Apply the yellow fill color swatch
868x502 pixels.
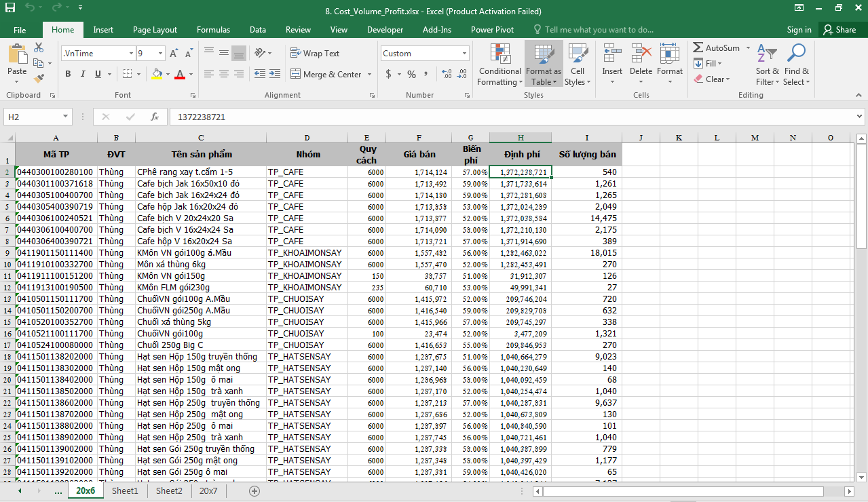(x=157, y=75)
